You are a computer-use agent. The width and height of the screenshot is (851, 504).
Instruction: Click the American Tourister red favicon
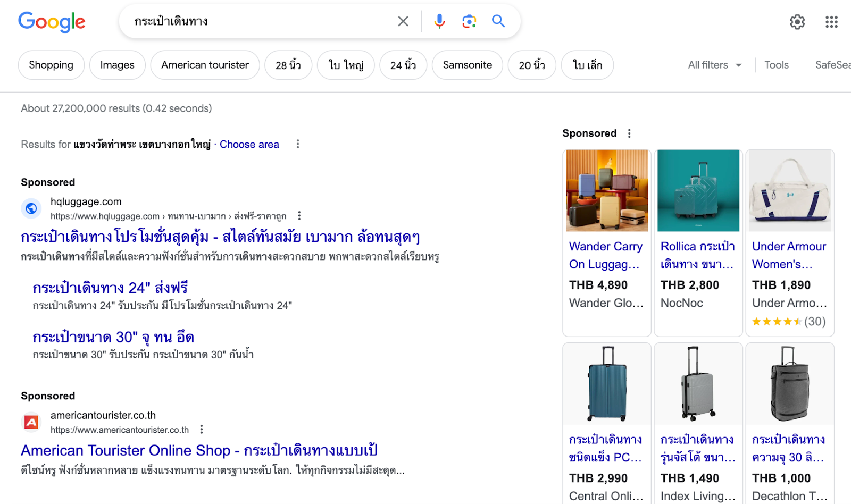(31, 422)
